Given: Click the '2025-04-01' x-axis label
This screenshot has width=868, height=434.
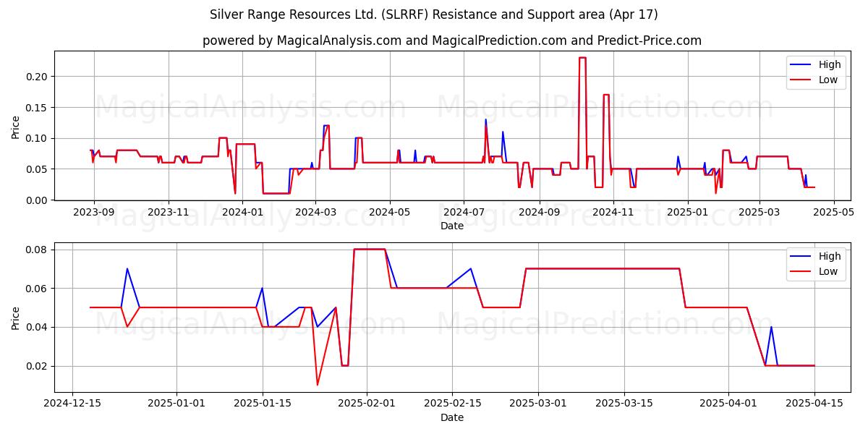Looking at the screenshot, I should coord(728,404).
